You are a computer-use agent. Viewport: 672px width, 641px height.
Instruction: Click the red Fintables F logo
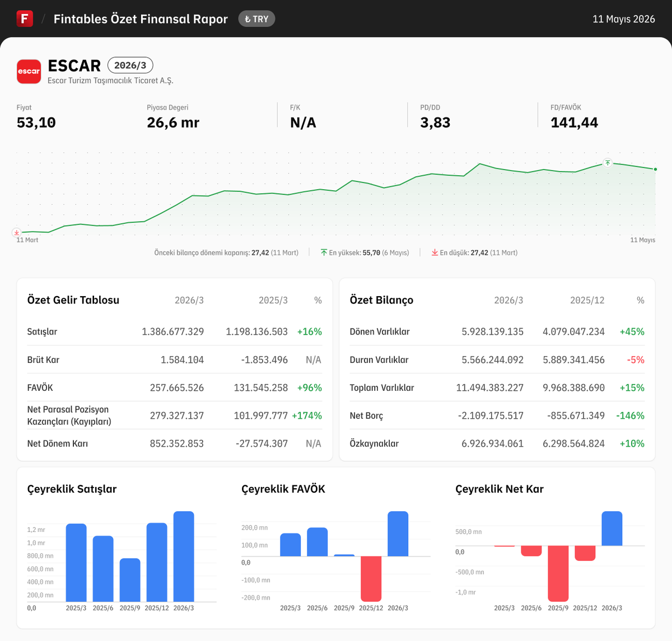coord(25,18)
